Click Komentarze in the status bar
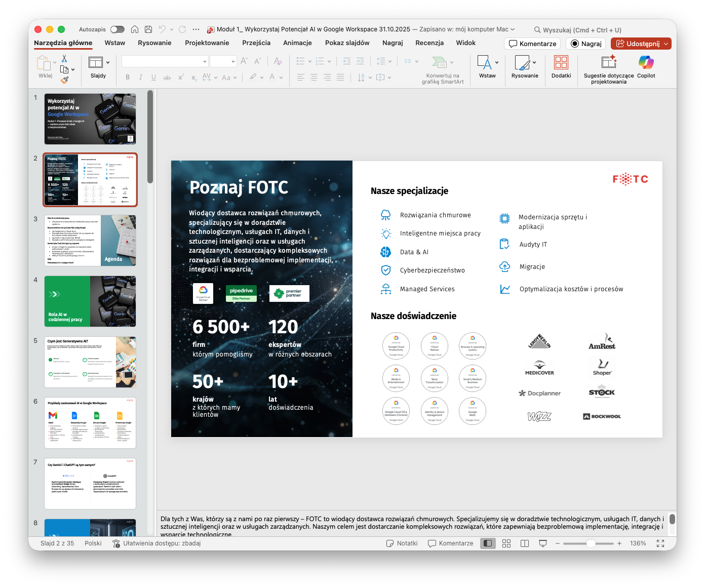 pyautogui.click(x=450, y=543)
